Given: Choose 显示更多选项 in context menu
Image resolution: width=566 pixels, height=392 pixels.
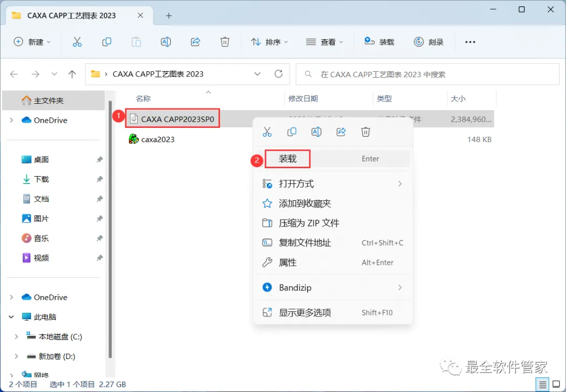Looking at the screenshot, I should click(332, 312).
